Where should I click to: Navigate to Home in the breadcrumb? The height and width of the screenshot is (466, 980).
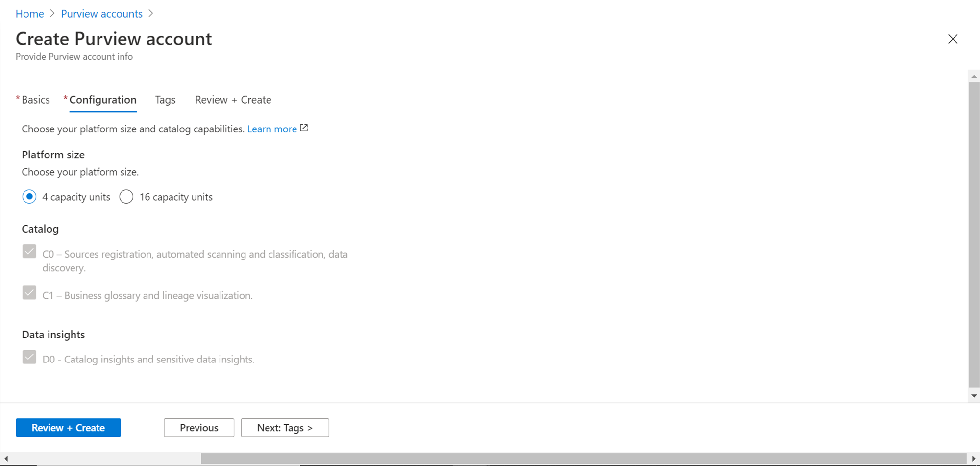(x=30, y=14)
